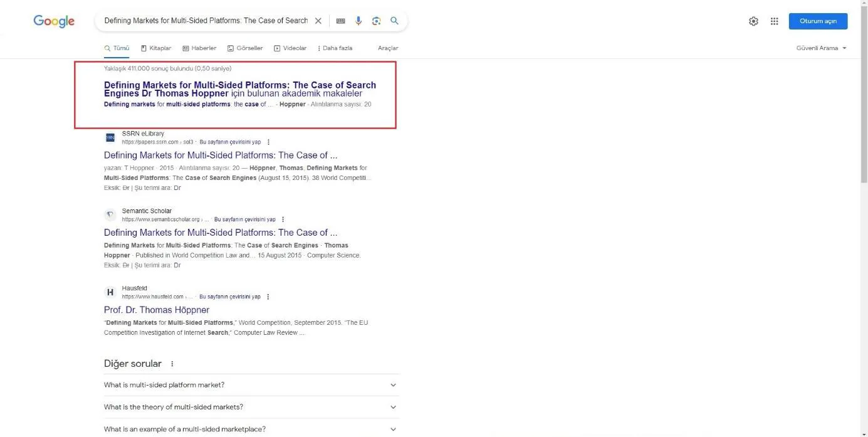868x437 pixels.
Task: Open more options dots for Semantic Scholar result
Action: pos(283,219)
